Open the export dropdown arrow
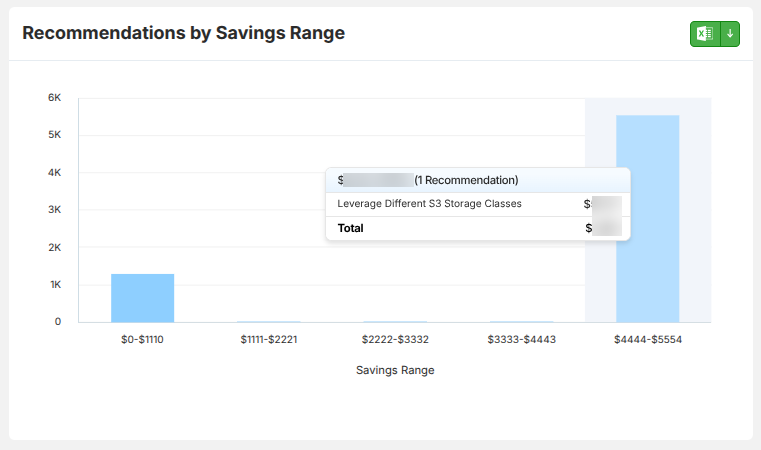Screen dimensions: 761x450 pos(730,34)
